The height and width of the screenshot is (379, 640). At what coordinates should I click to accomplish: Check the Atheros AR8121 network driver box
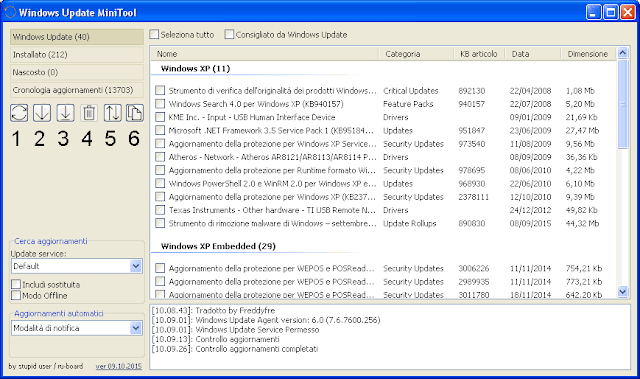(x=160, y=157)
